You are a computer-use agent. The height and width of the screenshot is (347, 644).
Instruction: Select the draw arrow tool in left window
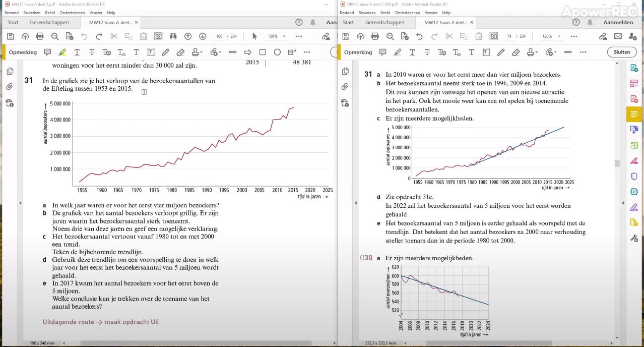pos(247,52)
